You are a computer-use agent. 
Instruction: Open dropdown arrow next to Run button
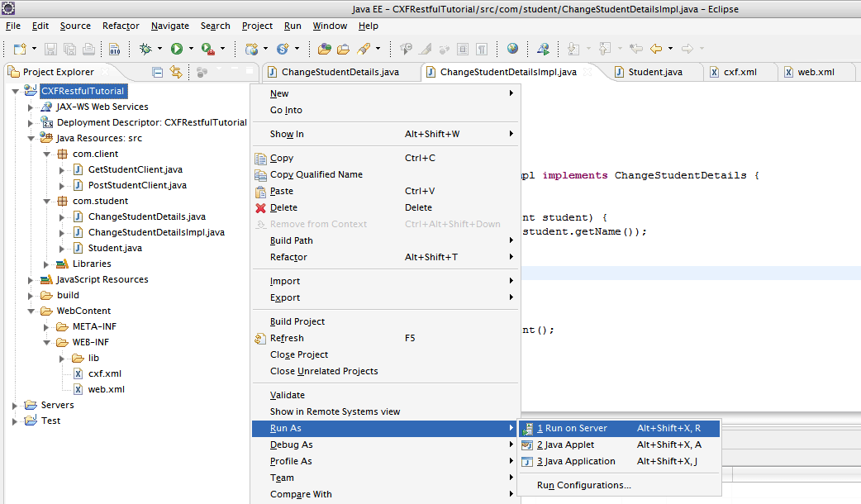191,49
